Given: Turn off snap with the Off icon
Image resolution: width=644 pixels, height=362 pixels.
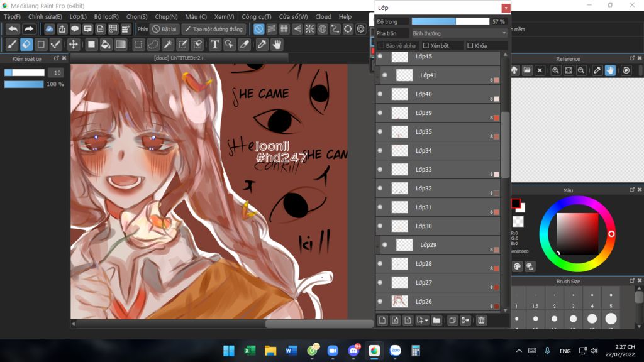Looking at the screenshot, I should 258,29.
